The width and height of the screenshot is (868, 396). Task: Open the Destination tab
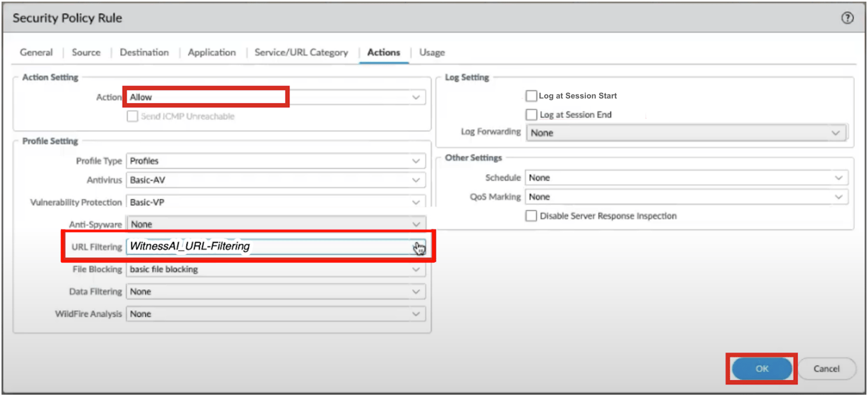point(144,52)
